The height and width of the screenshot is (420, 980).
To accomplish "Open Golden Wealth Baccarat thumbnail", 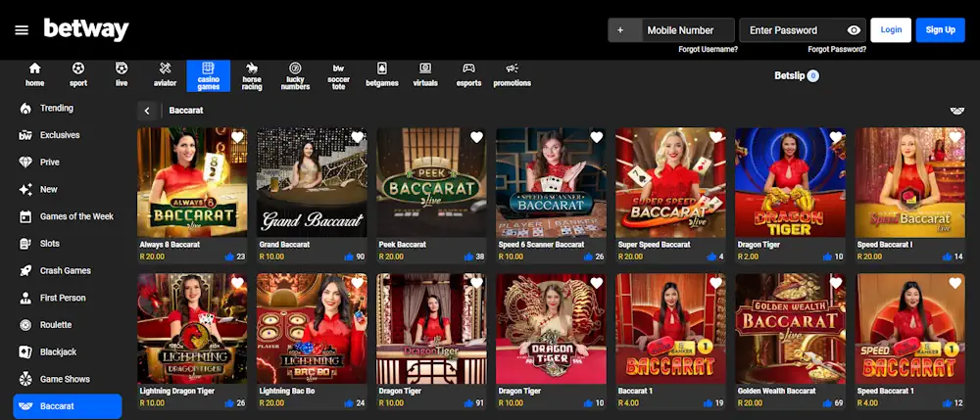I will coord(790,329).
